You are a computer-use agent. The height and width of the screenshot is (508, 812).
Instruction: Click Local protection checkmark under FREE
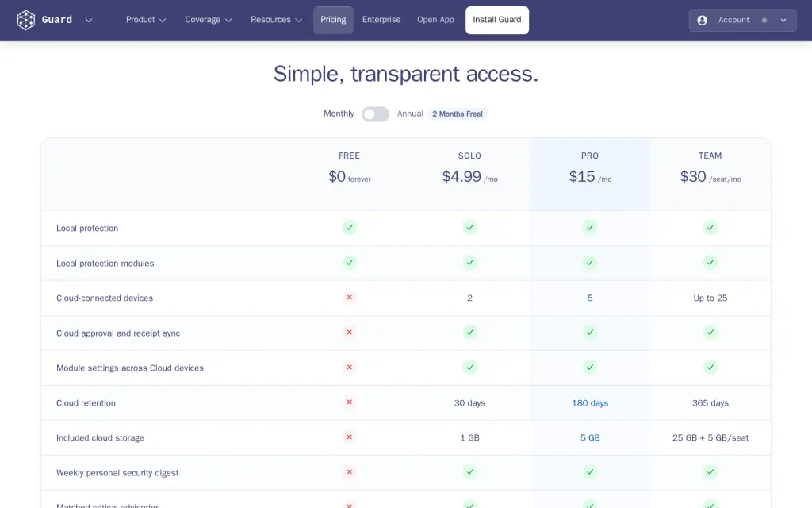tap(350, 228)
